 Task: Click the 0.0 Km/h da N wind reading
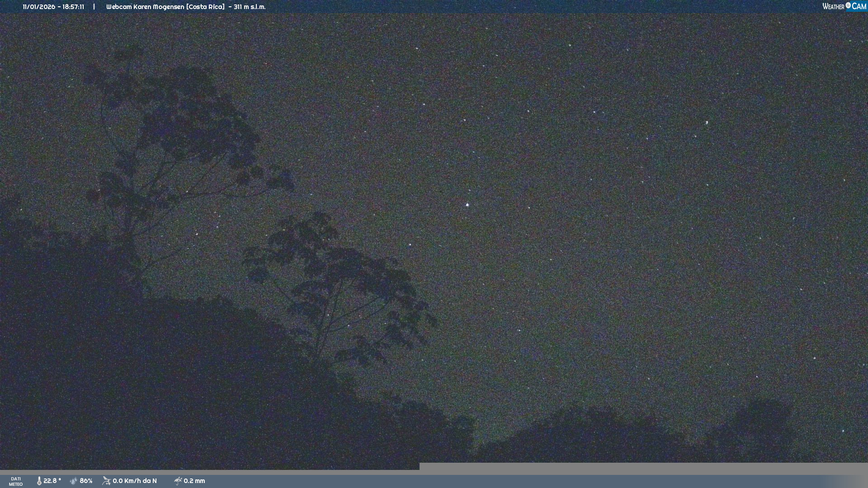coord(135,481)
